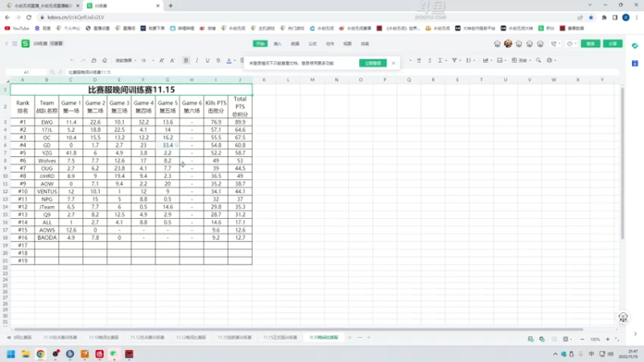The width and height of the screenshot is (644, 362).
Task: Click the green spreadsheet app logo
Action: point(26,43)
